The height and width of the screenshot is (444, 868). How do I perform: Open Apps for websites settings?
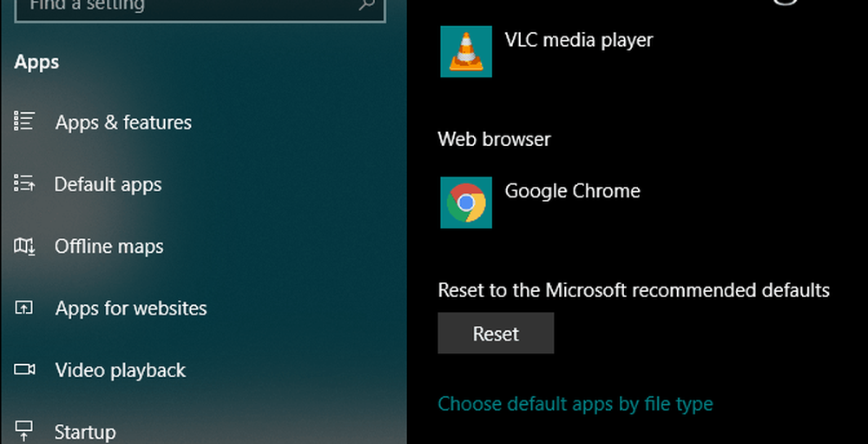click(131, 308)
